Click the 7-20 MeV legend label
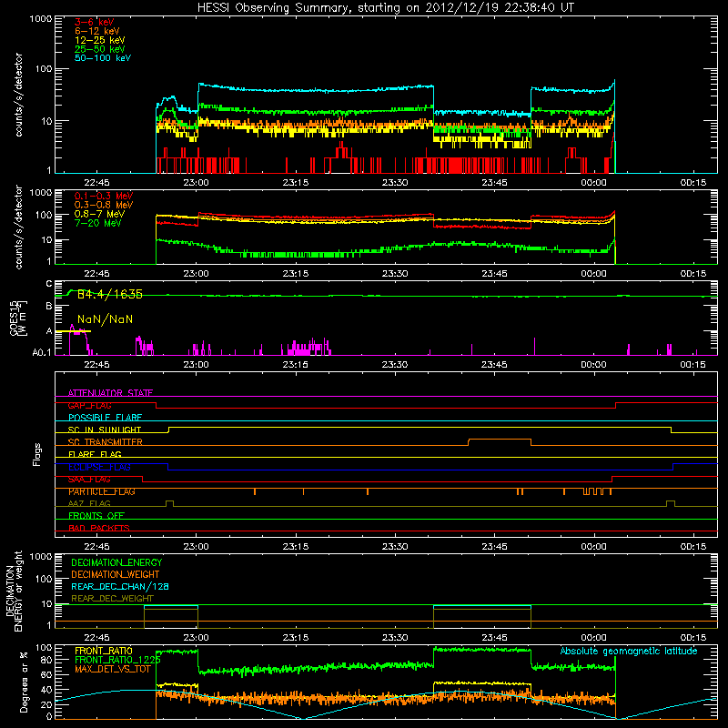This screenshot has width=728, height=728. [x=98, y=223]
